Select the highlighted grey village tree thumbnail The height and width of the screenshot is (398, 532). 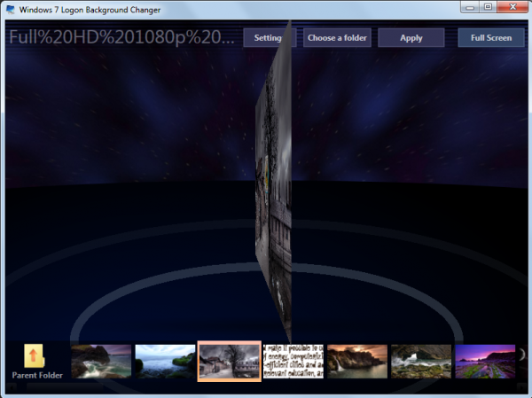tap(230, 362)
